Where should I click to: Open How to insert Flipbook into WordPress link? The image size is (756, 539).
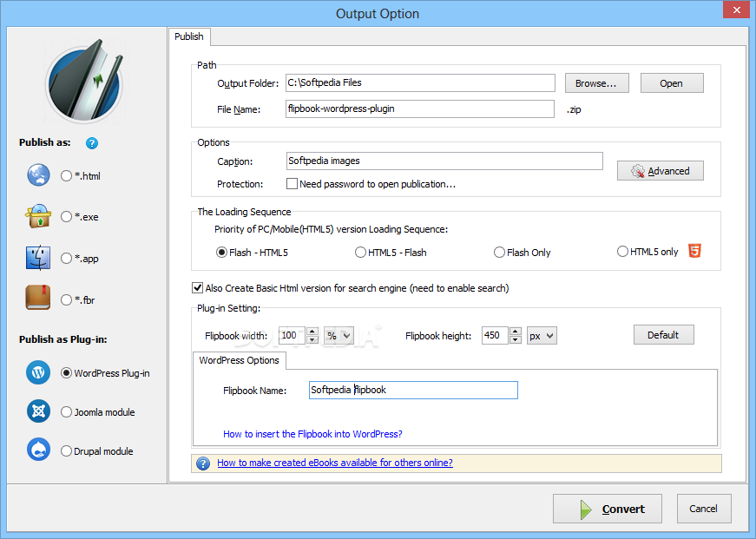(312, 434)
